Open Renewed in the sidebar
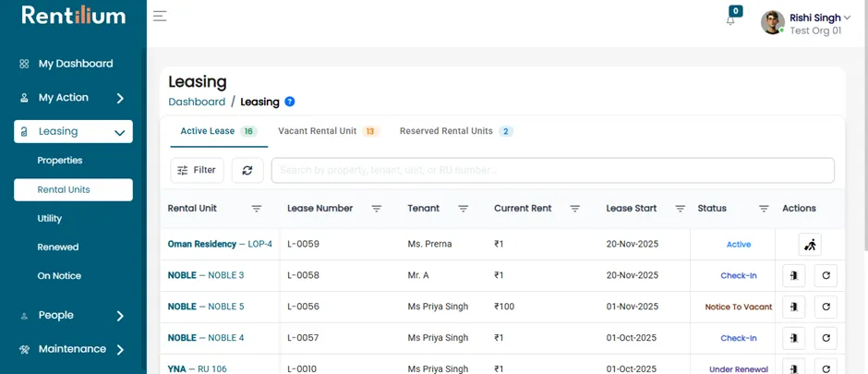Image resolution: width=868 pixels, height=374 pixels. click(x=58, y=247)
